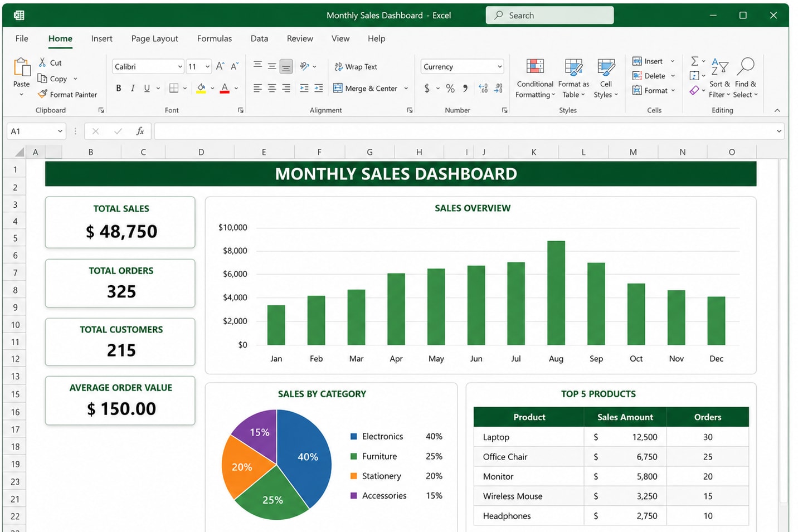Image resolution: width=798 pixels, height=532 pixels.
Task: Toggle Top Align
Action: click(x=257, y=66)
